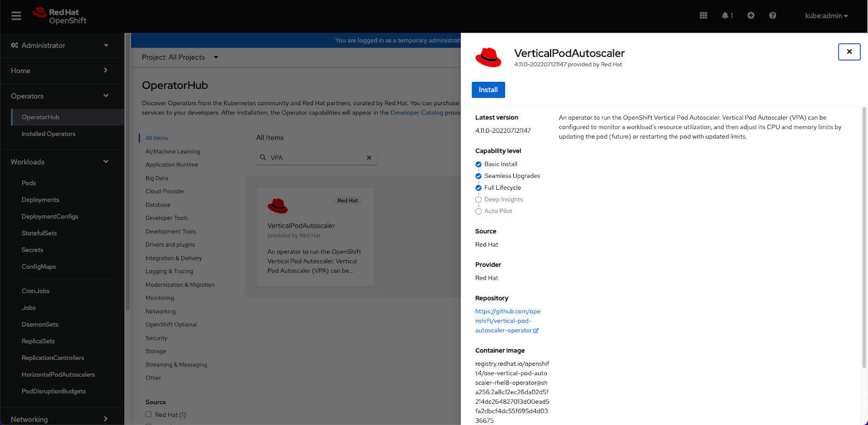Toggle the Red Hat (1) source checkbox
Screen dimensions: 868x425
(149, 415)
